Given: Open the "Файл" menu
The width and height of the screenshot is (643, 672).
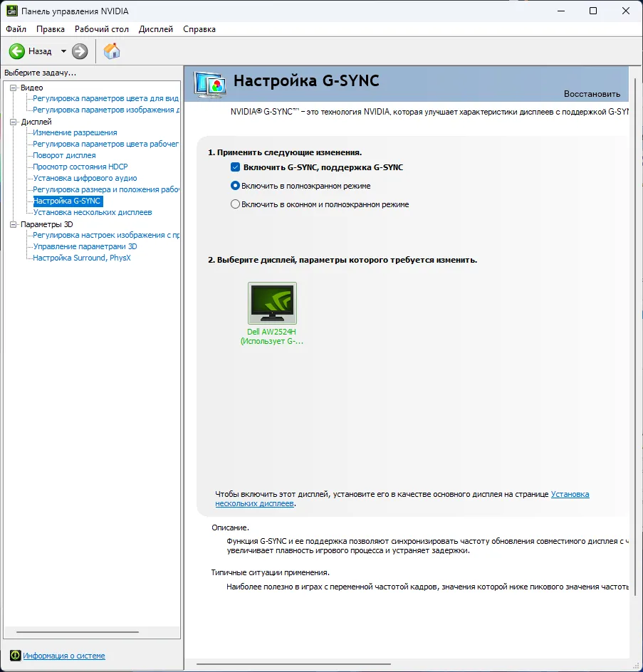Looking at the screenshot, I should (16, 29).
